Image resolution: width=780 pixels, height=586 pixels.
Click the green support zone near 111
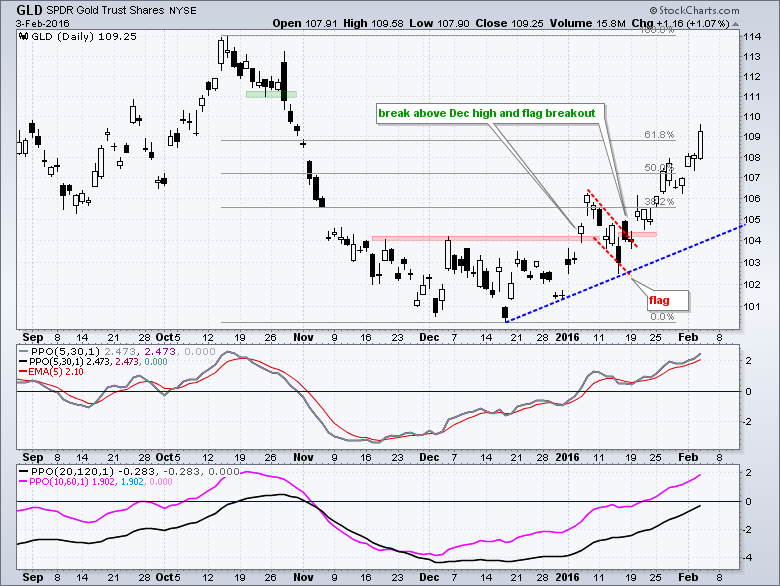click(271, 94)
